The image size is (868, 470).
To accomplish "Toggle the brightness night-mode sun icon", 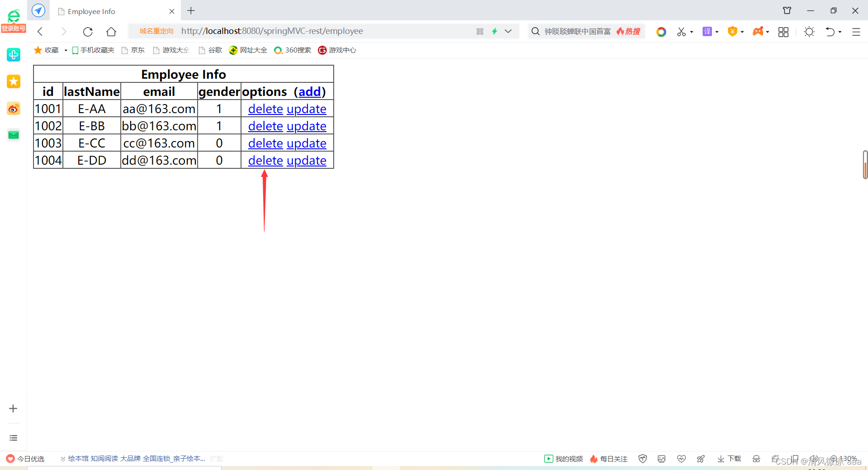I will pos(809,32).
